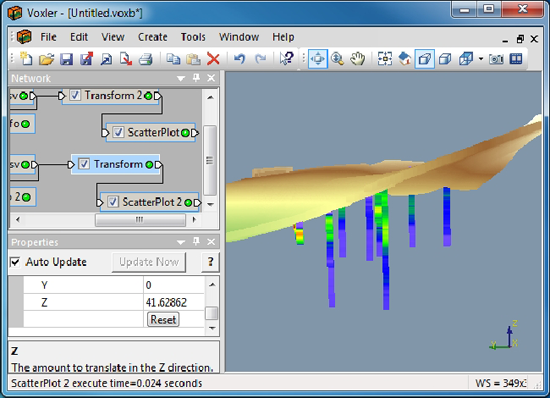Open the Properties panel dropdown arrow
The image size is (550, 398).
(x=181, y=242)
